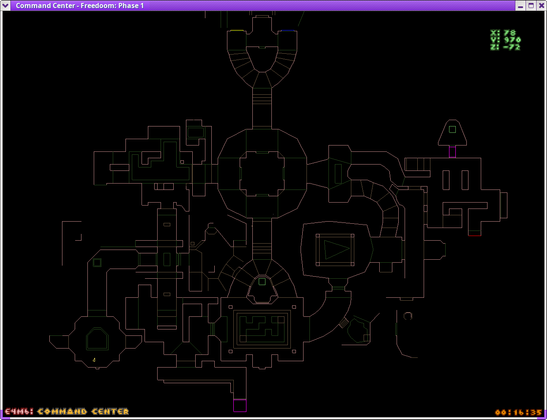This screenshot has height=420, width=547.
Task: Click the level timer '00:16:35'
Action: click(518, 412)
